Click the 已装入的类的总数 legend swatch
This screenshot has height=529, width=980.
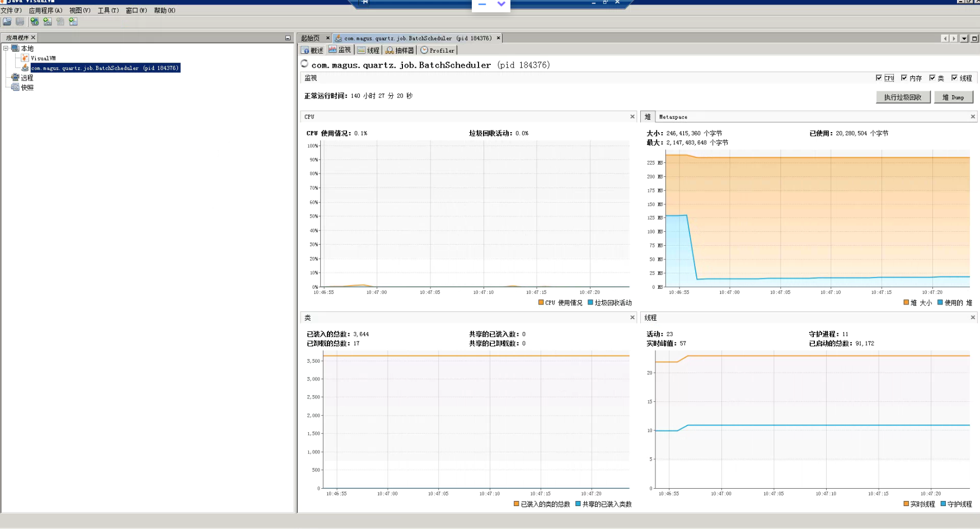516,504
